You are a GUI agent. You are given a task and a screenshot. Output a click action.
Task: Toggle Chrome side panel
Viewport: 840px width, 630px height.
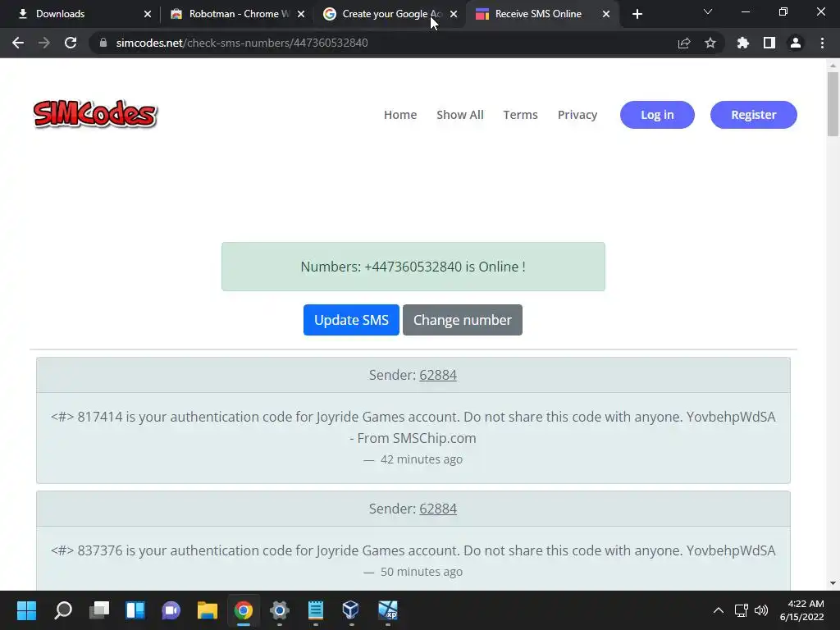pyautogui.click(x=769, y=43)
